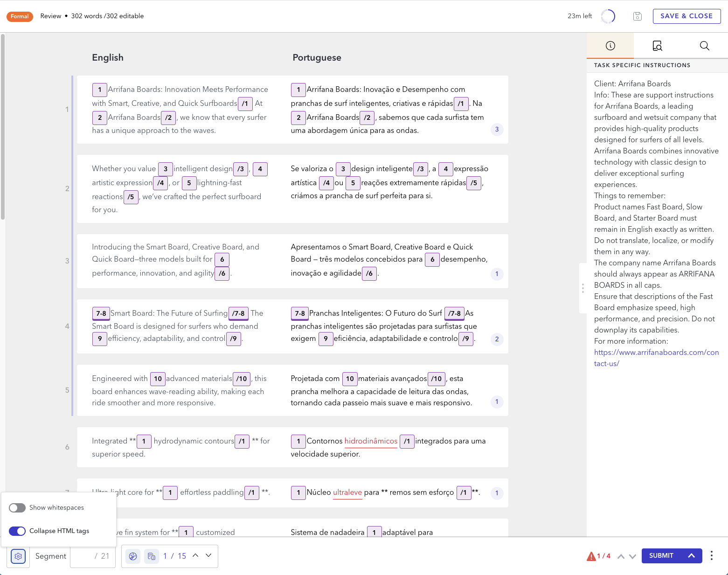Click the Portuguese column header
This screenshot has width=728, height=575.
pos(317,57)
